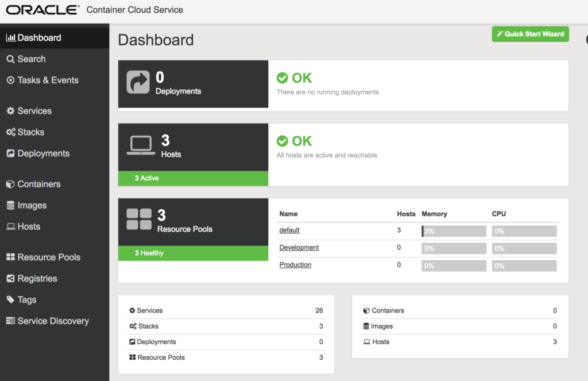
Task: Click the 3 Active hosts green bar
Action: point(193,178)
